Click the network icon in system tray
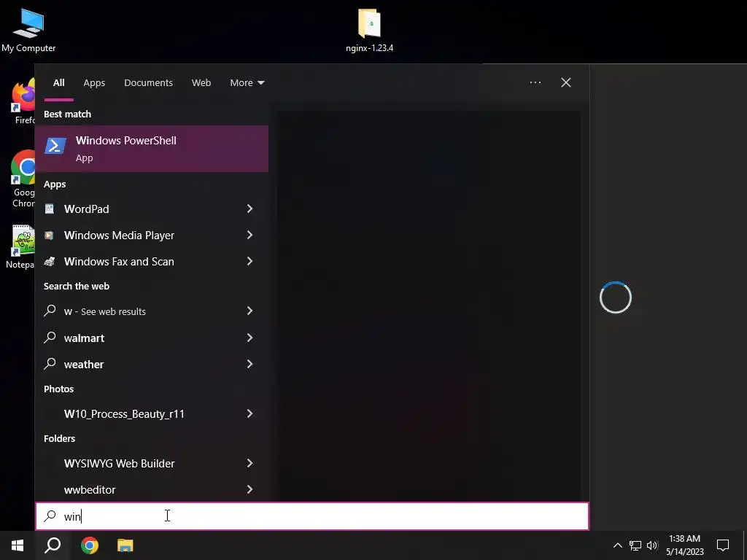 point(635,545)
